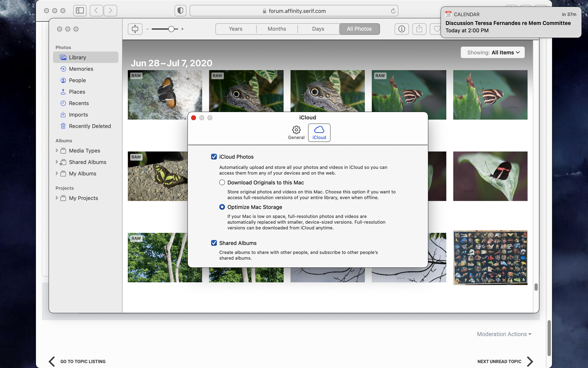Open the Discussion Teresa Fernandes calendar notification

pyautogui.click(x=511, y=22)
